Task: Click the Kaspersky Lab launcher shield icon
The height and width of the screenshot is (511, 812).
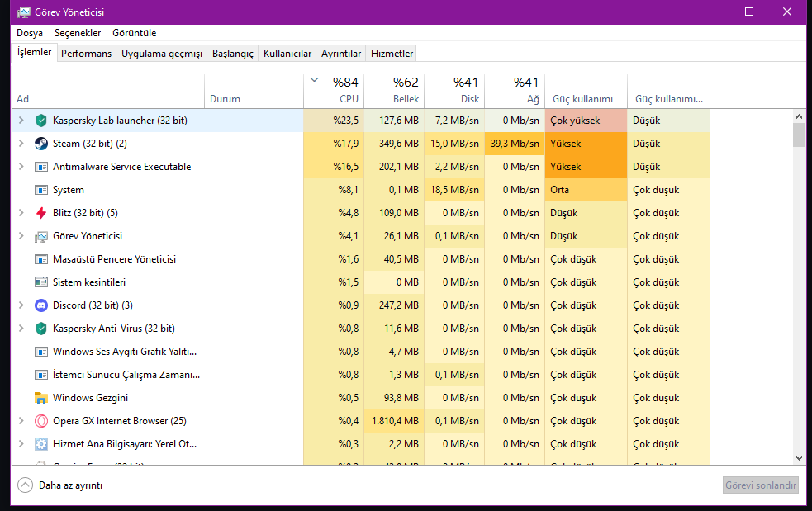Action: click(41, 121)
